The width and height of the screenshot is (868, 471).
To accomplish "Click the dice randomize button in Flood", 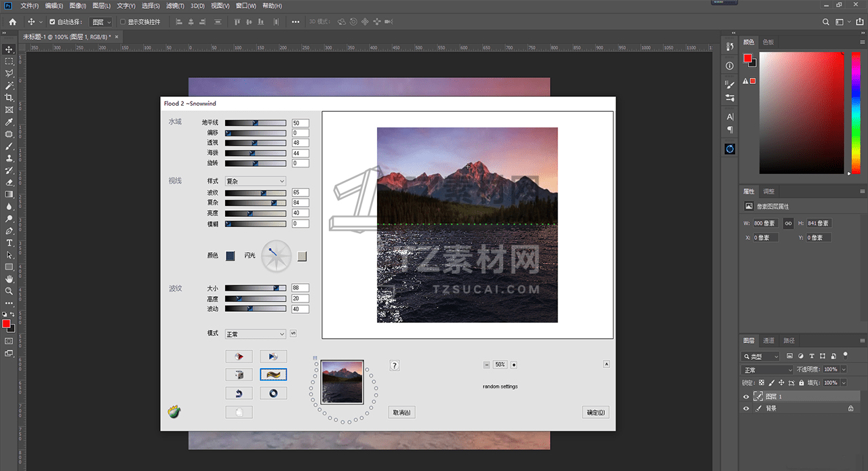I will [239, 375].
